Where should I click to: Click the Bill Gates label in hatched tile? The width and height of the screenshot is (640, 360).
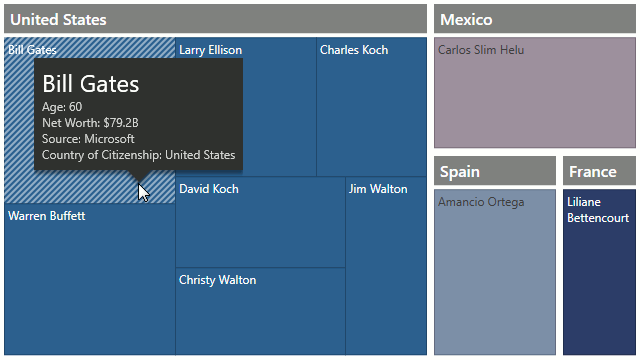[32, 50]
